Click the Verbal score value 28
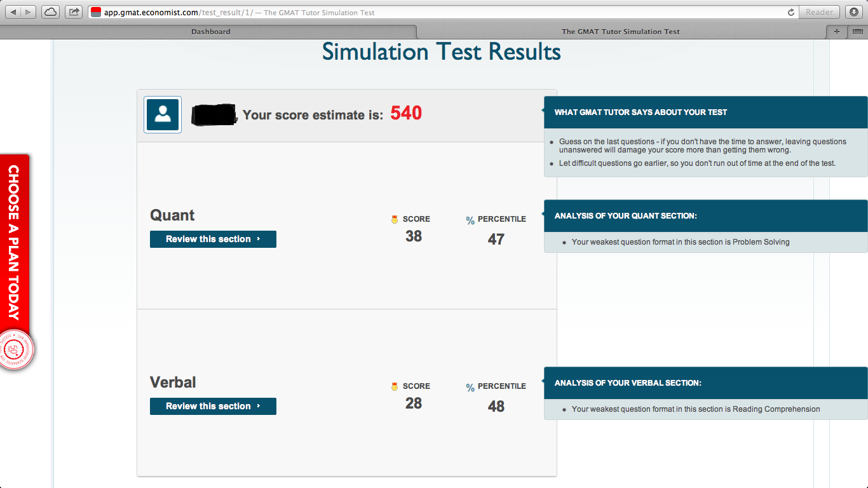The width and height of the screenshot is (868, 488). pyautogui.click(x=414, y=403)
